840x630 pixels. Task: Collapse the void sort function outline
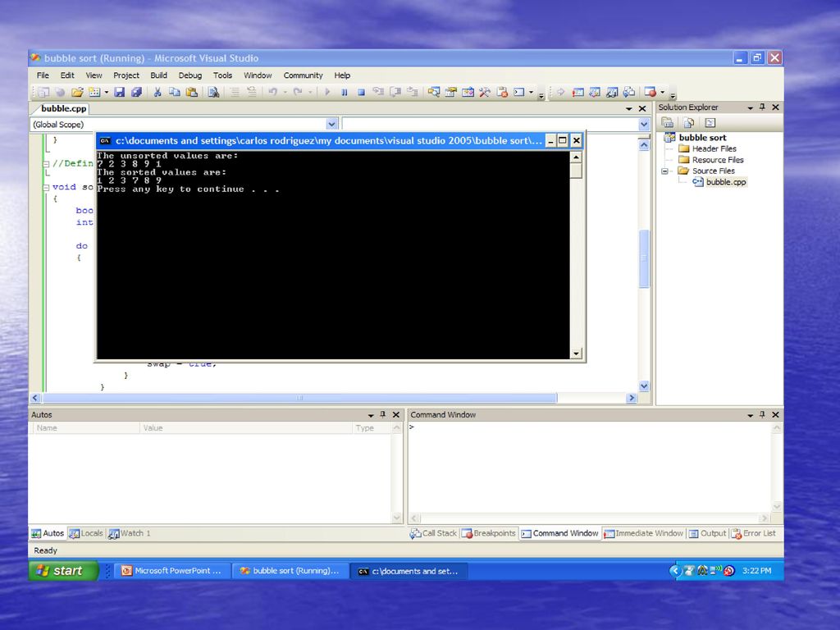[x=46, y=188]
